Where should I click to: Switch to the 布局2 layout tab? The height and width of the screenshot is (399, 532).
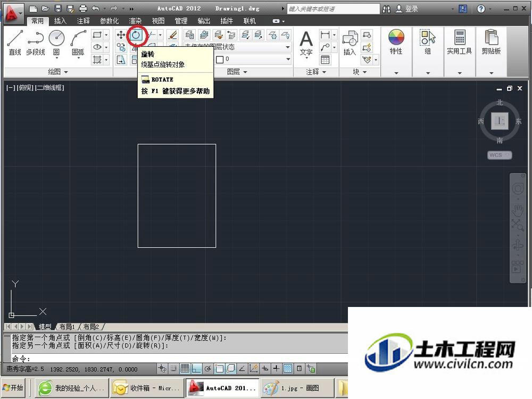(92, 327)
